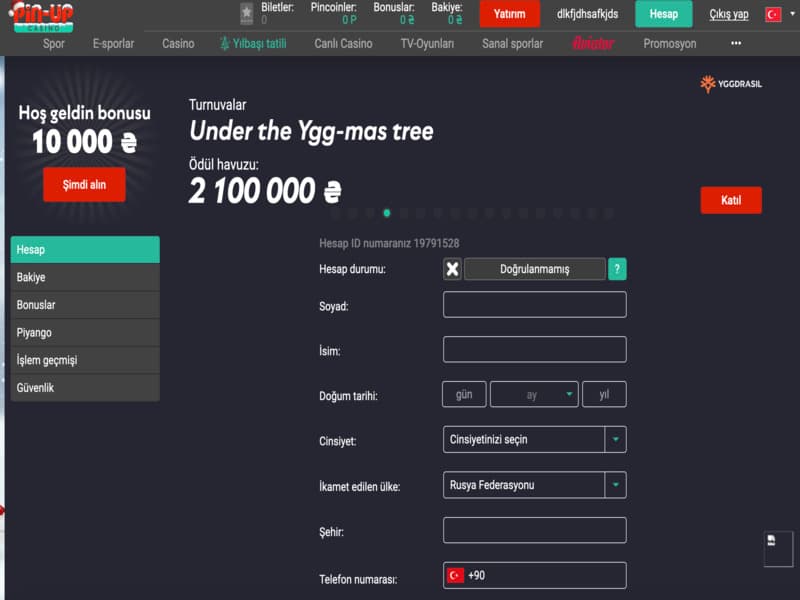Click the X unverified status icon
Viewport: 800px width, 600px height.
coord(452,269)
